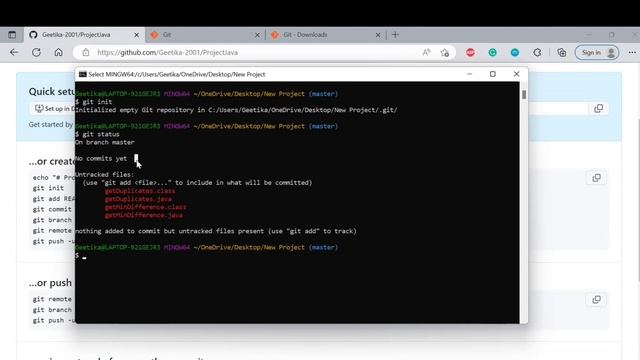Screen dimensions: 640x360
Task: Click the terminal prompt cursor line
Action: click(x=81, y=256)
